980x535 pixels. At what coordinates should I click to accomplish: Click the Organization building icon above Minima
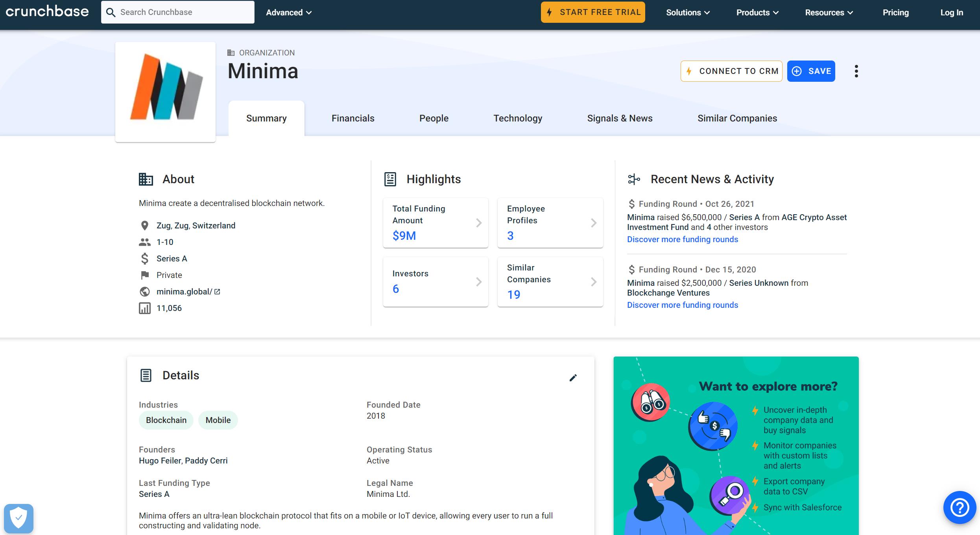[231, 53]
